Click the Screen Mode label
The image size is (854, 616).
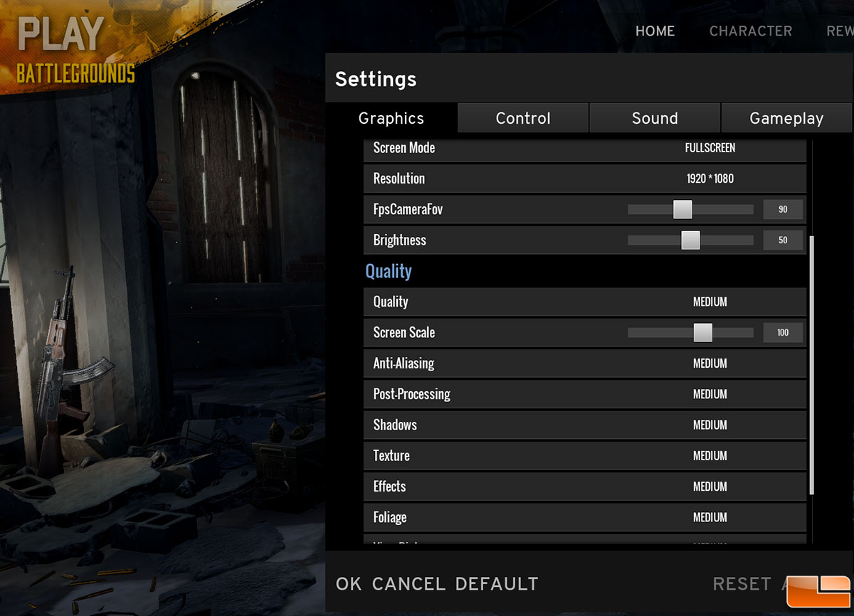(x=404, y=148)
